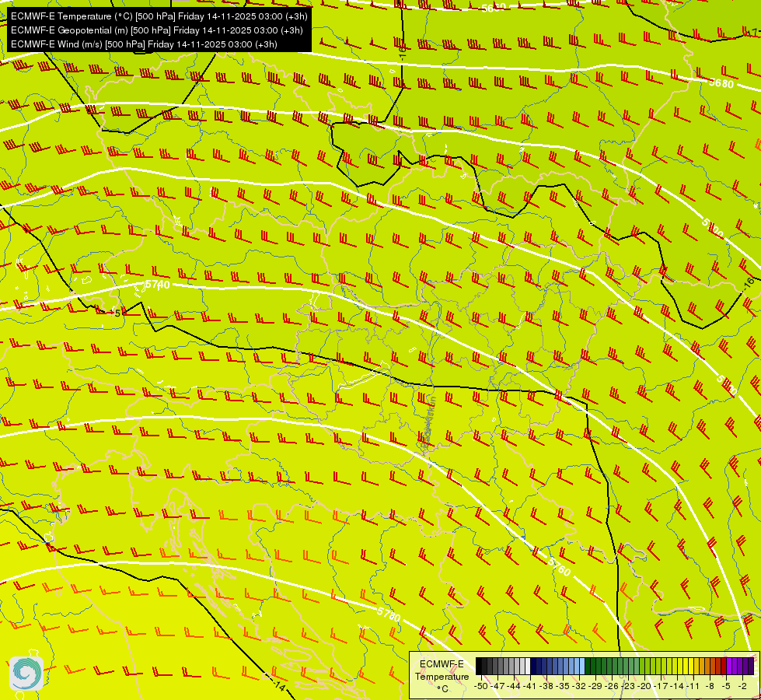Screen dimensions: 761x700
Task: Select the header line 'ECMWF-E Geopotential (m) [500 hPa]'
Action: pyautogui.click(x=157, y=30)
